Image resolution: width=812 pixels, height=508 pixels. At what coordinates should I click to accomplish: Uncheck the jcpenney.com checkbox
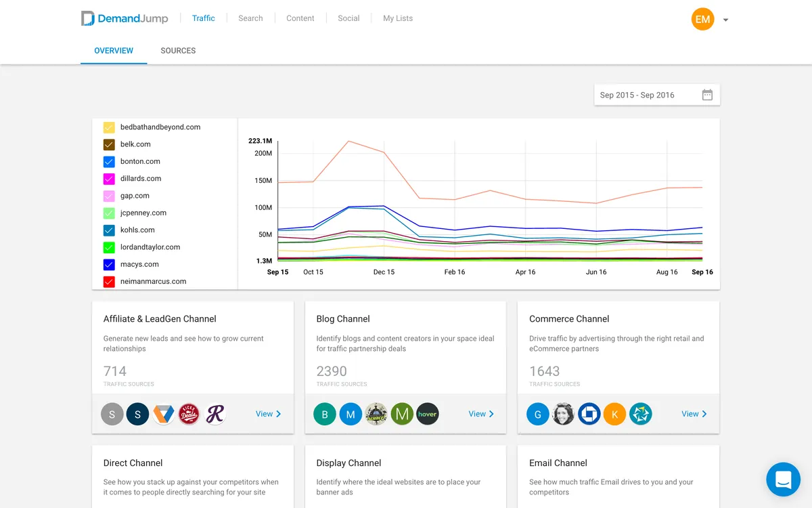(x=109, y=213)
